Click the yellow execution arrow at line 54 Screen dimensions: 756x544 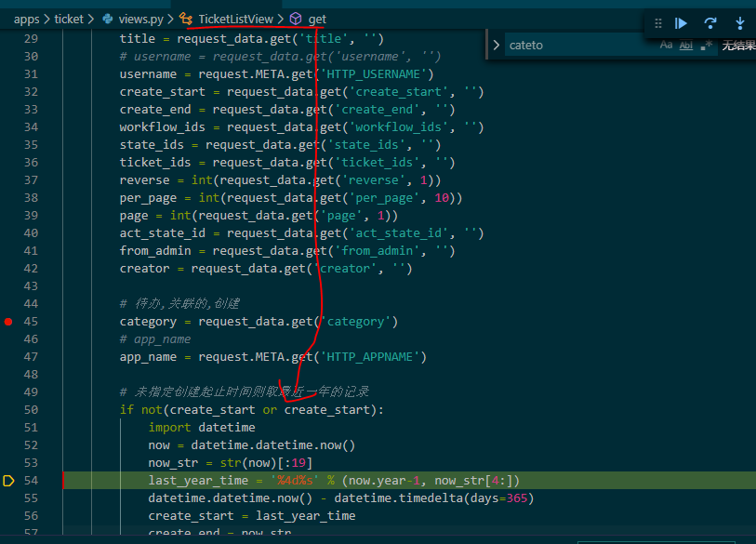(8, 481)
